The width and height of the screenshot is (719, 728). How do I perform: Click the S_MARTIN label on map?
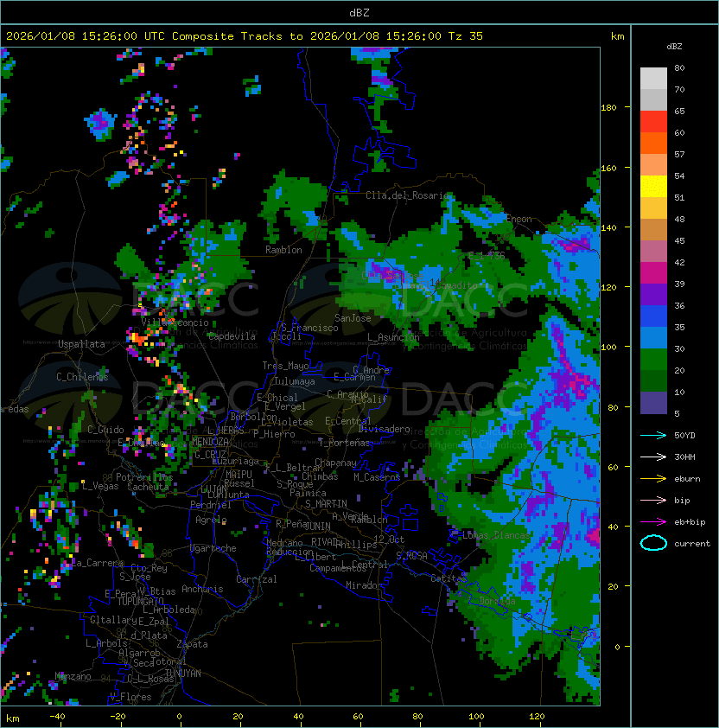pos(325,503)
